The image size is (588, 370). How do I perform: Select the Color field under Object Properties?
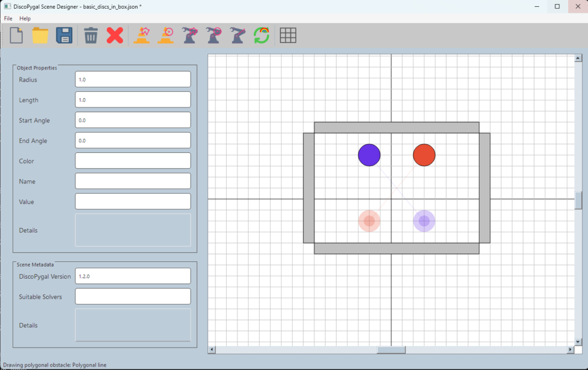point(132,160)
